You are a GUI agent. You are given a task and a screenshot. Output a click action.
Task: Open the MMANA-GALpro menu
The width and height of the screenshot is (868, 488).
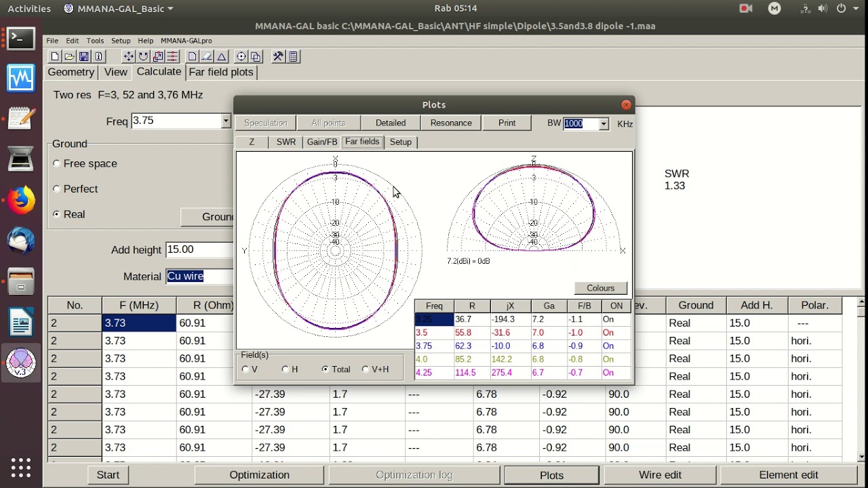186,41
